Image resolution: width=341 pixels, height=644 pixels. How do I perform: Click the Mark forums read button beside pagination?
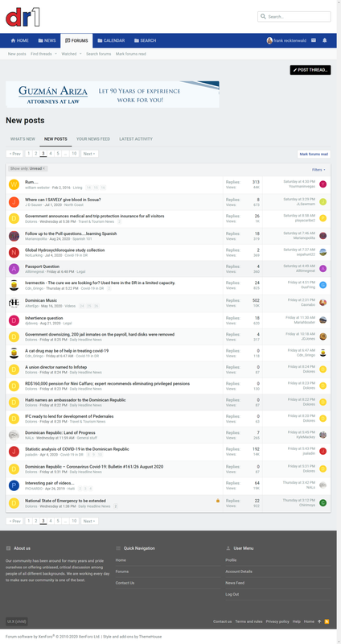click(314, 154)
